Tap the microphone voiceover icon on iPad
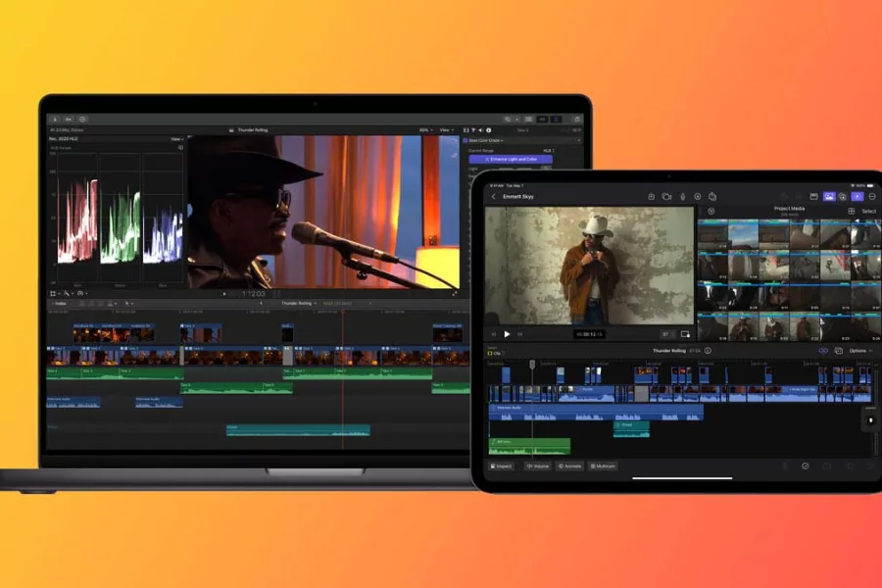The height and width of the screenshot is (588, 882). coord(682,197)
